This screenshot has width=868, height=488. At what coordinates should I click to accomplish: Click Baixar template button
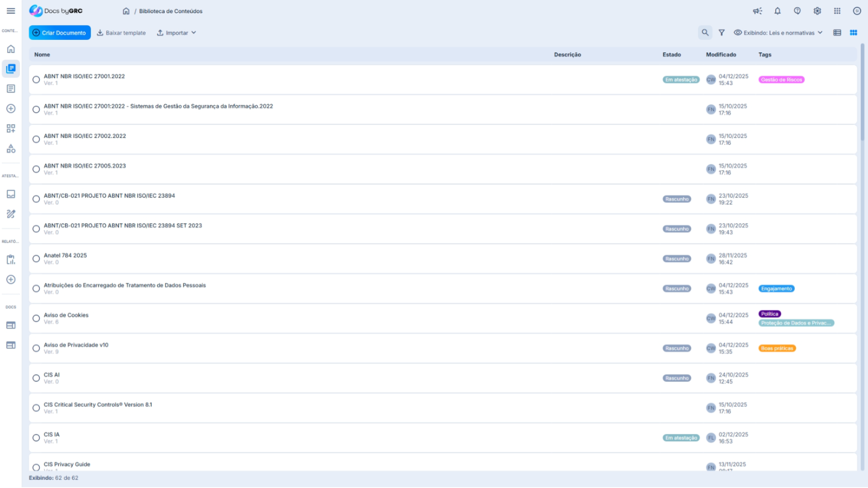[x=121, y=33]
